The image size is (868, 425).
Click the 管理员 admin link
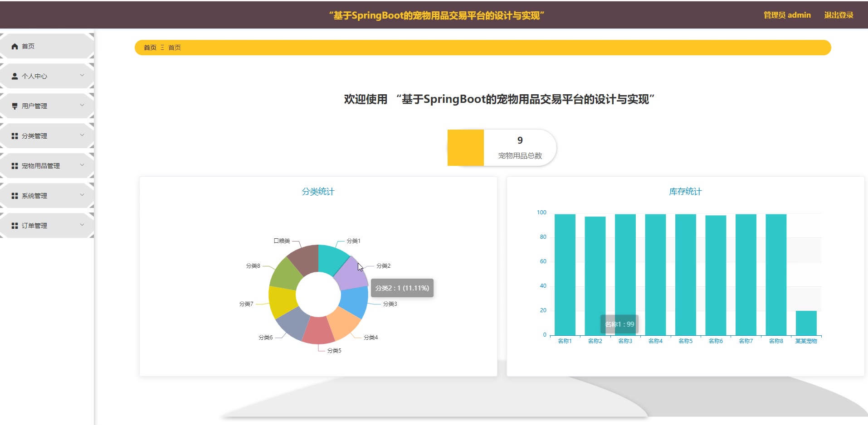pyautogui.click(x=787, y=15)
